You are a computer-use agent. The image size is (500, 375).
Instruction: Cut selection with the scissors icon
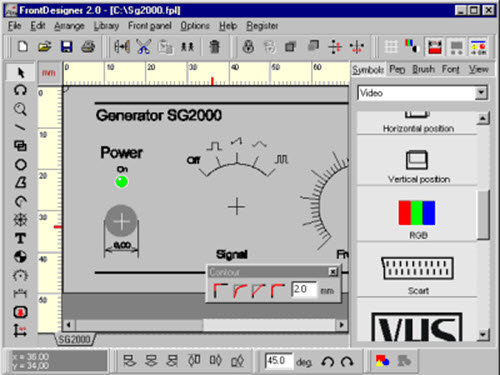coord(143,47)
